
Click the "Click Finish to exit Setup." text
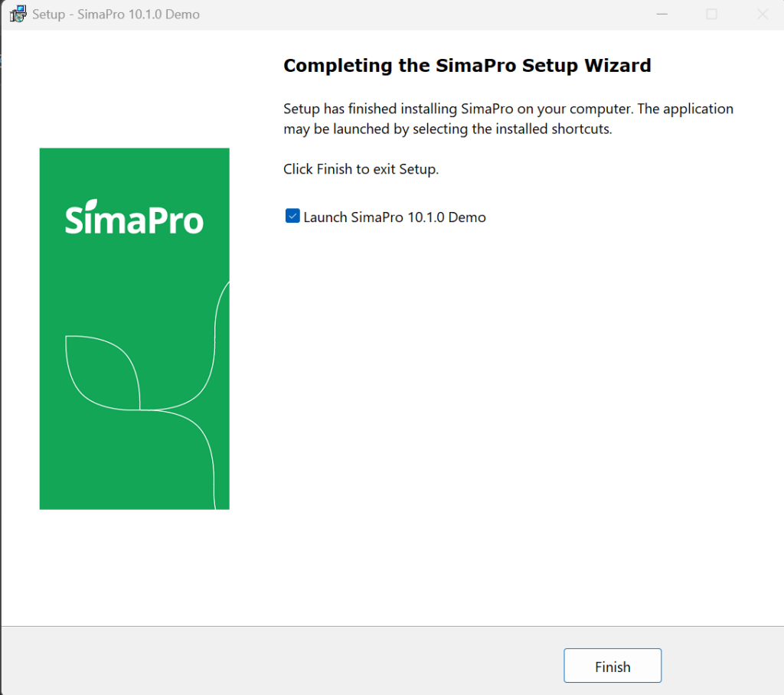(x=361, y=169)
